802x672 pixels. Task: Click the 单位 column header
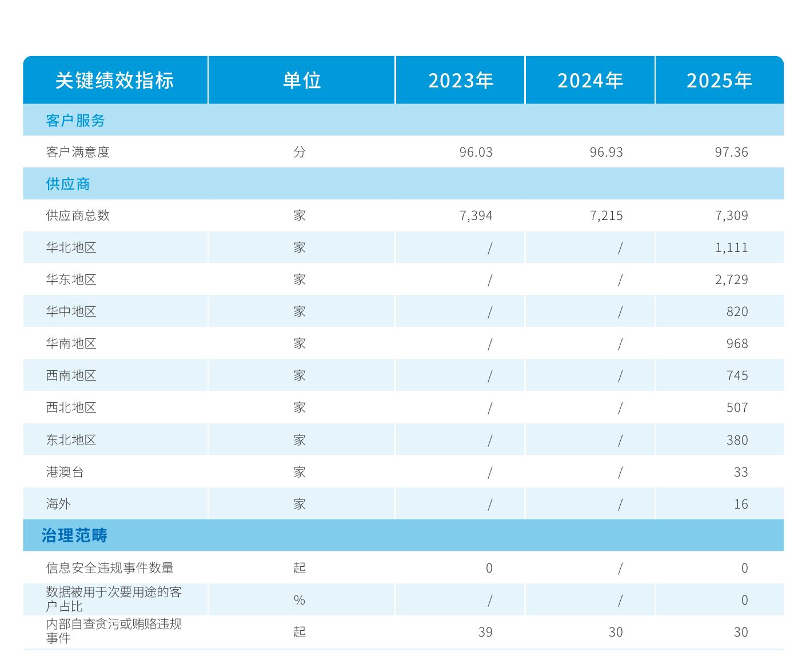pyautogui.click(x=302, y=80)
